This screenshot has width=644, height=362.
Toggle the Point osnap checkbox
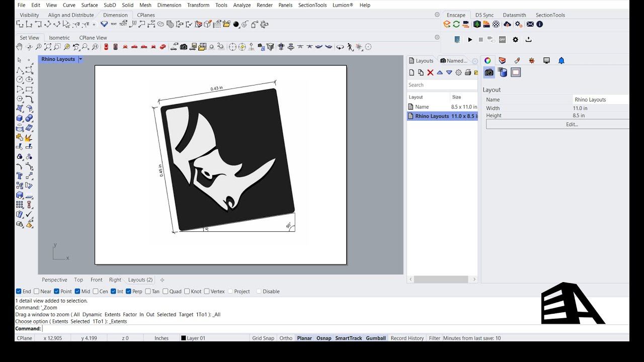tap(56, 292)
